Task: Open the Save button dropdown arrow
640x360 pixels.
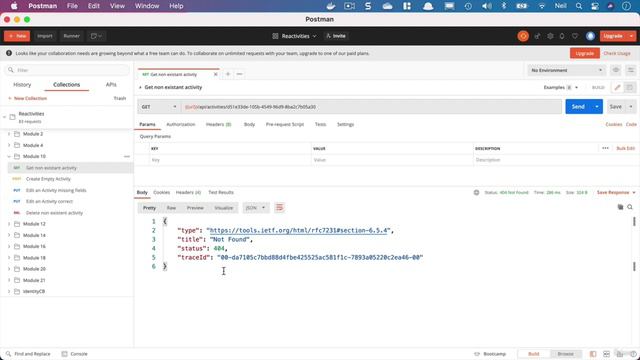Action: 631,107
